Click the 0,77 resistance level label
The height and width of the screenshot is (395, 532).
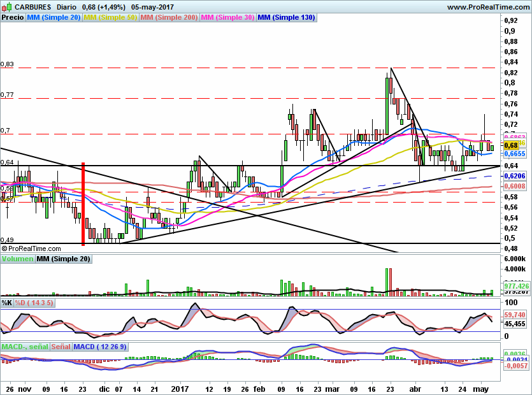7,95
